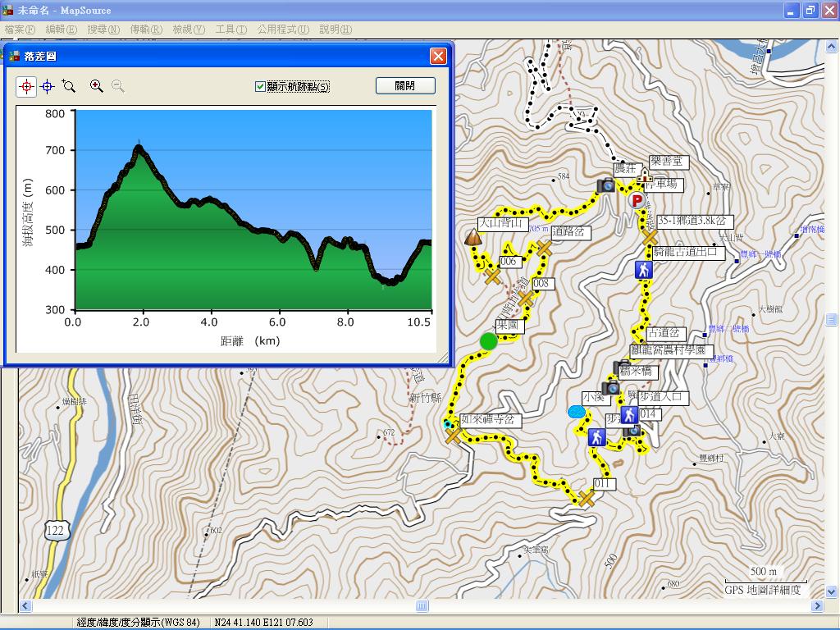
Task: Click the horizontal scrollbar thumb
Action: (422, 606)
